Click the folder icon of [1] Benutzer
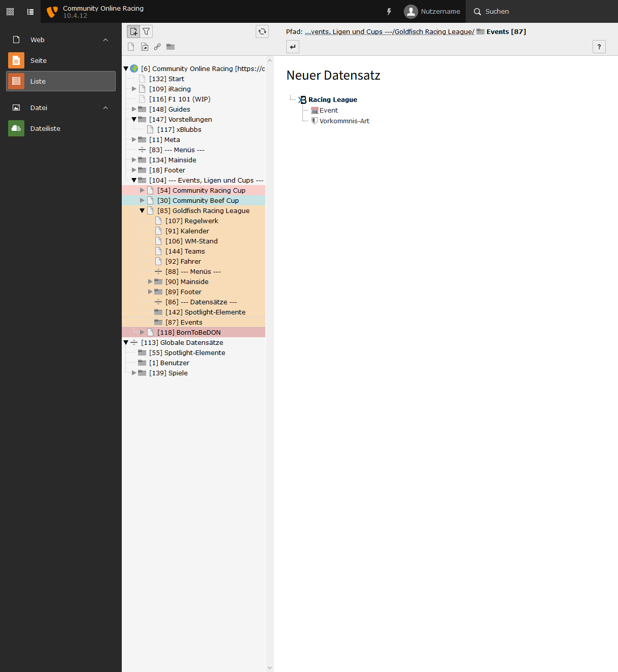Viewport: 618px width, 672px height. (x=142, y=363)
